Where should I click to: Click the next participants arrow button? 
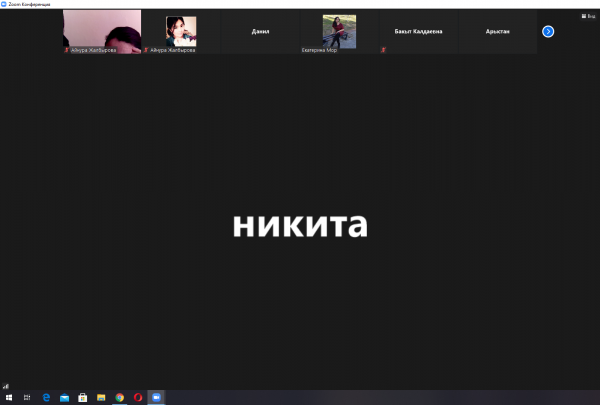548,31
